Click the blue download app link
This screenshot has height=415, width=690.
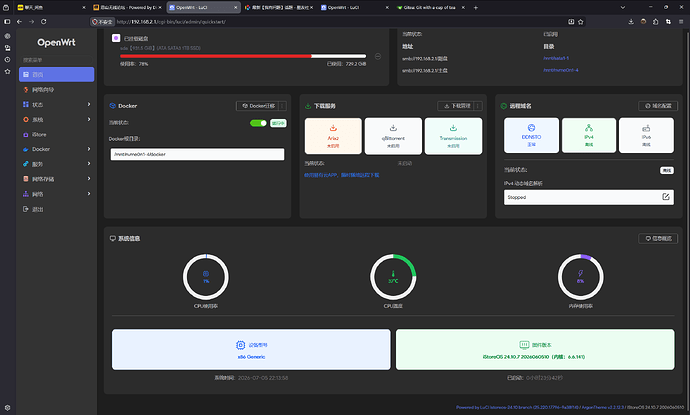pyautogui.click(x=341, y=175)
